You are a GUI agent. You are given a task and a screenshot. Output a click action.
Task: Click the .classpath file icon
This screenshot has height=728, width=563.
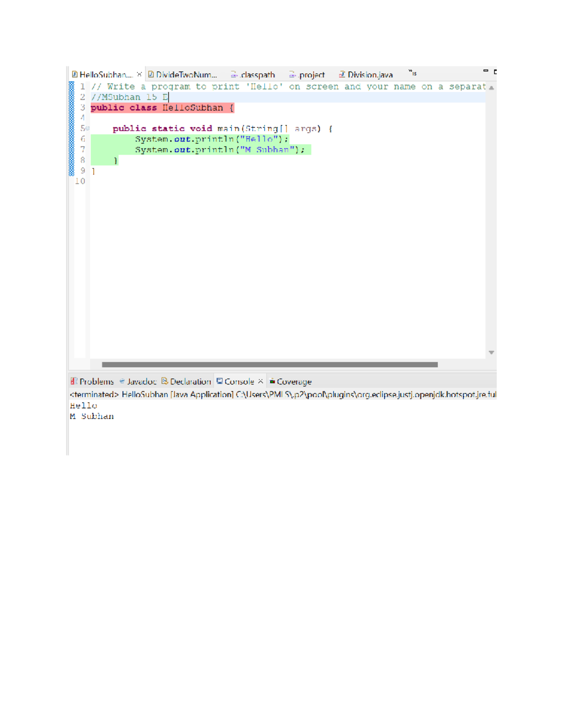click(x=234, y=75)
